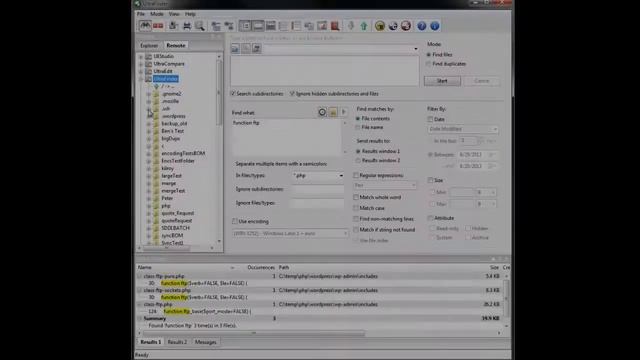This screenshot has width=640, height=360.
Task: Switch to the Messages tab
Action: click(x=205, y=342)
